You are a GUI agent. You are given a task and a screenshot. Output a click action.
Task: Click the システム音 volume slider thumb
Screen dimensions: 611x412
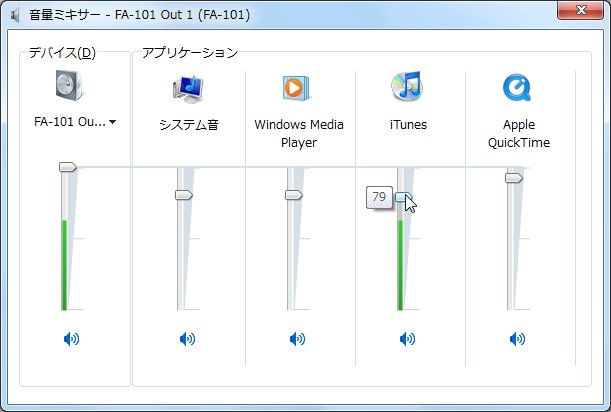(184, 195)
